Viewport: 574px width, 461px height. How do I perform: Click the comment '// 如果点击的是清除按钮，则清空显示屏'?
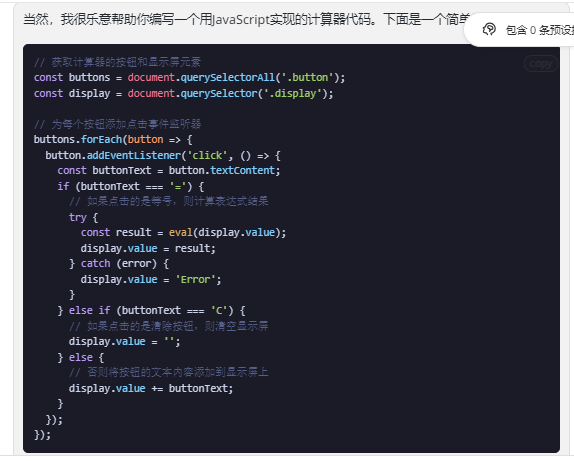click(x=169, y=326)
